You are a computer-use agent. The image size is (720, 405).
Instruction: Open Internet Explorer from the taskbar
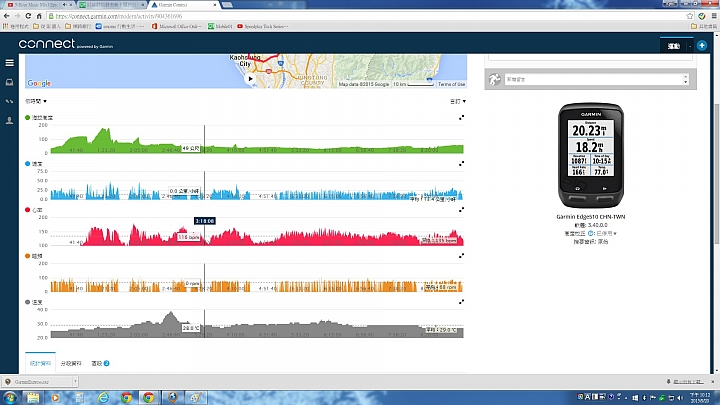(103, 397)
